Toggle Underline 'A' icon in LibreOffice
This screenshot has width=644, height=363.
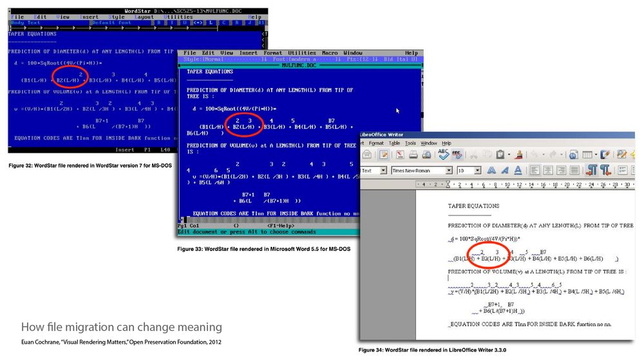click(x=518, y=171)
